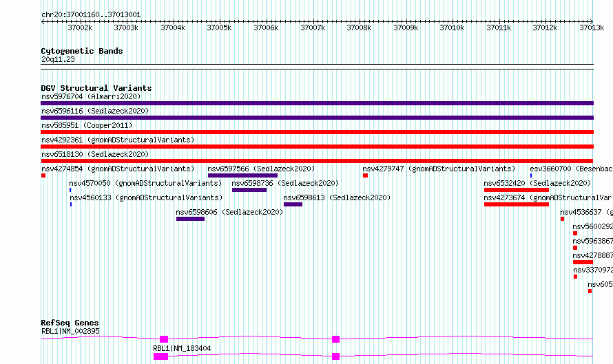Click the small red marker under nsv4274854

coord(43,175)
